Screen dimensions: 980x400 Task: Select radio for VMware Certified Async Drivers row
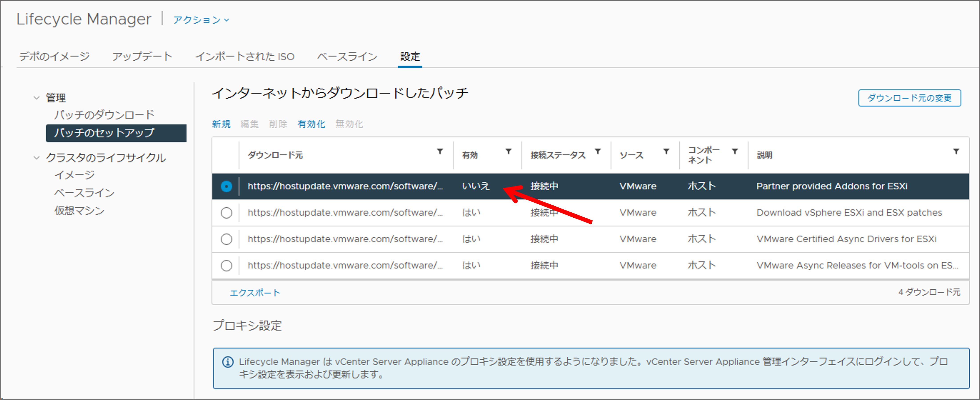click(226, 239)
